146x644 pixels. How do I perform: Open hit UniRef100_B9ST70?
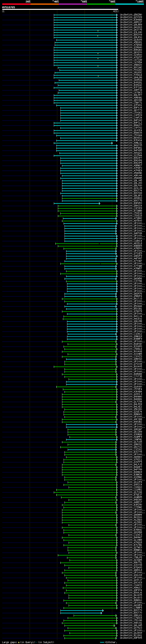131,613
